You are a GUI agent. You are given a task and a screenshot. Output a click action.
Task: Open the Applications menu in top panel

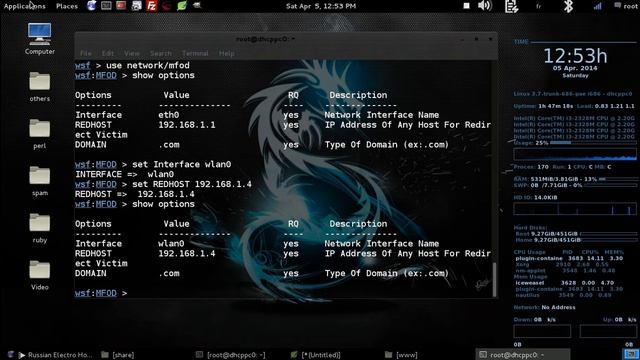click(x=24, y=6)
